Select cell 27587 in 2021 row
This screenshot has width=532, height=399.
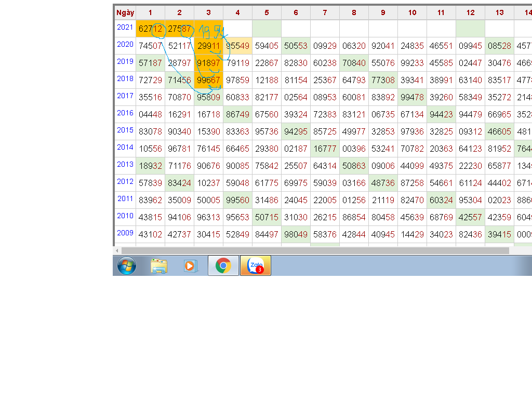click(179, 29)
